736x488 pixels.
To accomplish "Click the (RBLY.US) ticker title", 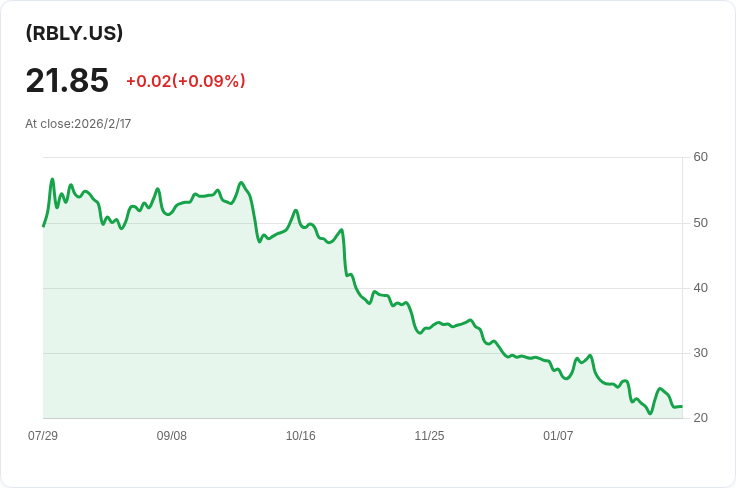I will (x=74, y=33).
